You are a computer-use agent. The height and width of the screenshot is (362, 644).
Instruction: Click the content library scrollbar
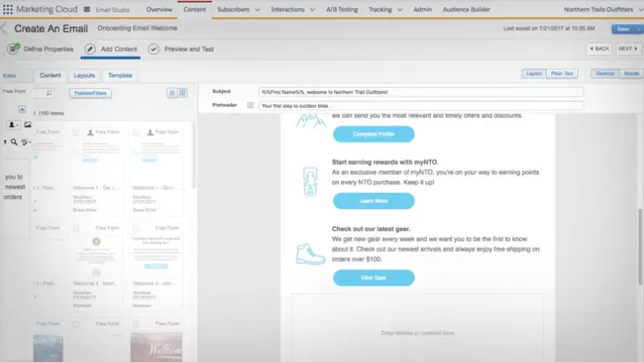[x=193, y=156]
